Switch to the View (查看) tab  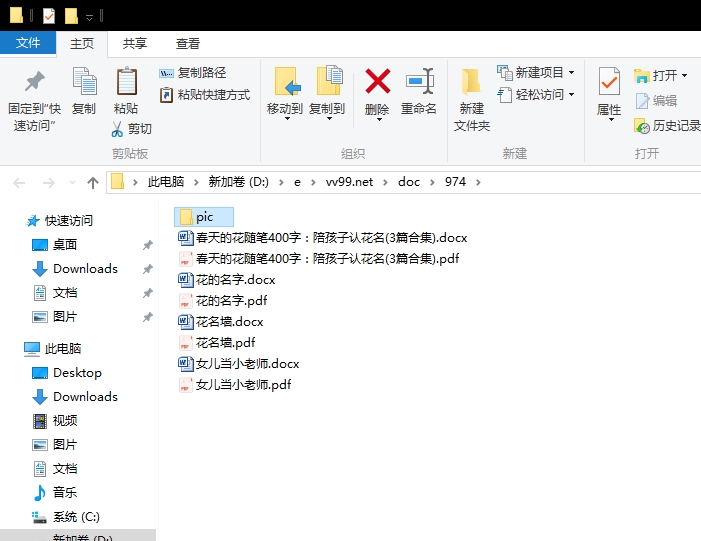(188, 44)
